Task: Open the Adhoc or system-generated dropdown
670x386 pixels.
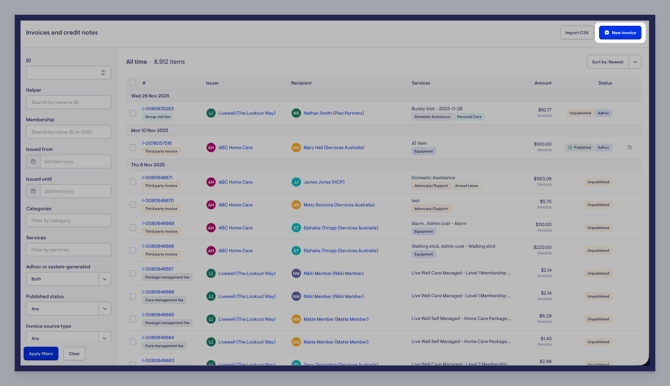Action: 68,279
